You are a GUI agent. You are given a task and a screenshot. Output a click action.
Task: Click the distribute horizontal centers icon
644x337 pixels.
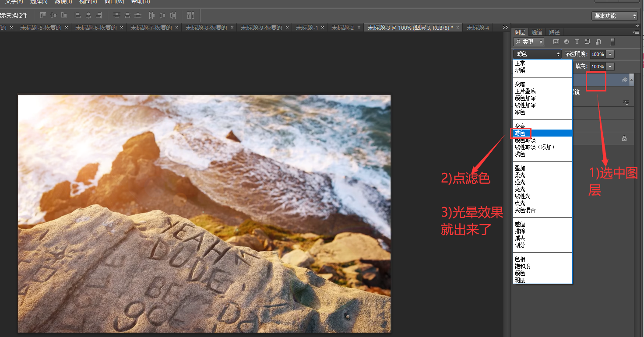[162, 15]
